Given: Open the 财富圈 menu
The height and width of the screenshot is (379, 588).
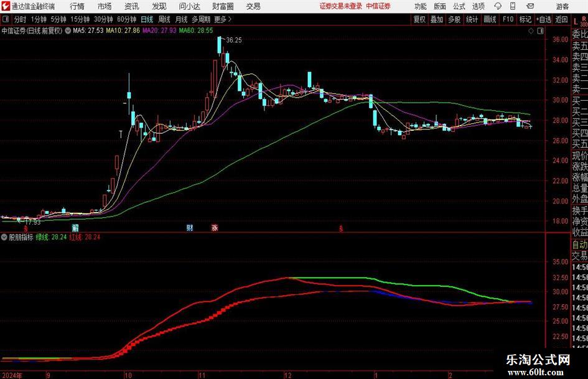Looking at the screenshot, I should (223, 6).
